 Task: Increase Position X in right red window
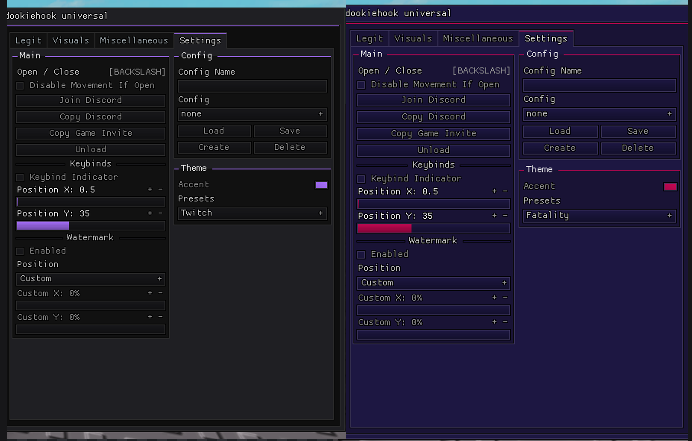494,191
